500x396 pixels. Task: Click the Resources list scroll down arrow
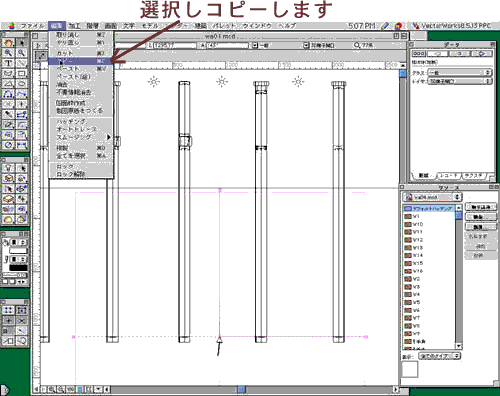tap(459, 346)
